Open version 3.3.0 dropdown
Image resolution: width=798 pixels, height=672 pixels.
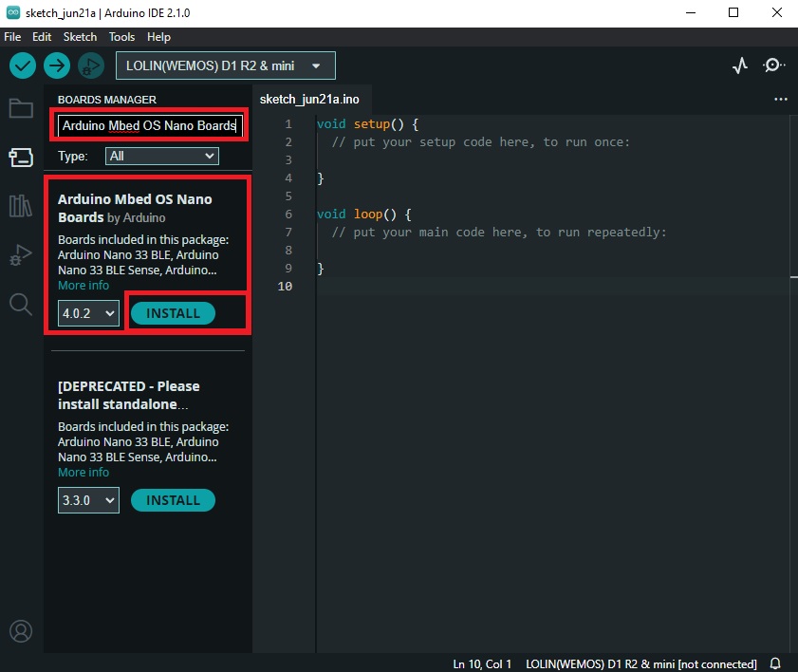point(88,500)
